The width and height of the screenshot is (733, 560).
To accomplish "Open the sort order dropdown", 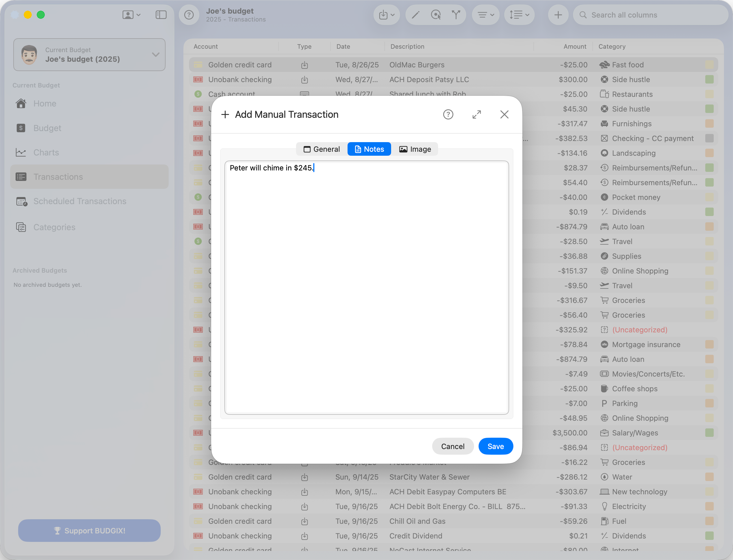I will coord(519,15).
